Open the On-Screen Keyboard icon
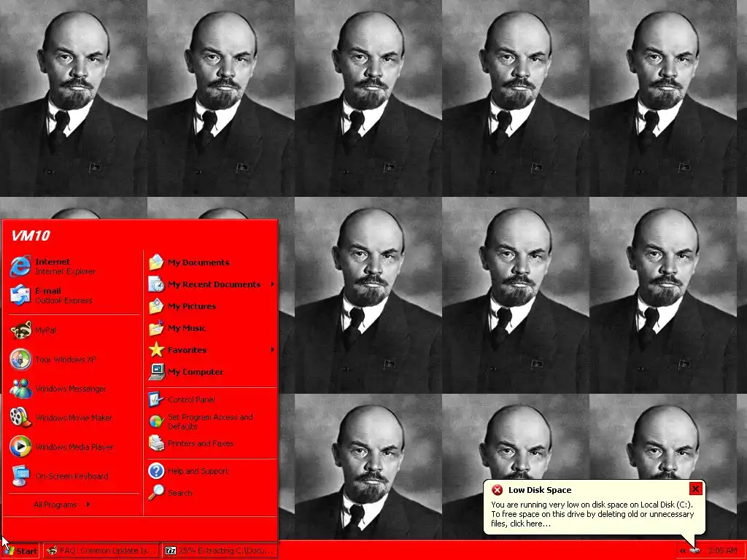Viewport: 747px width, 560px height. pos(20,475)
